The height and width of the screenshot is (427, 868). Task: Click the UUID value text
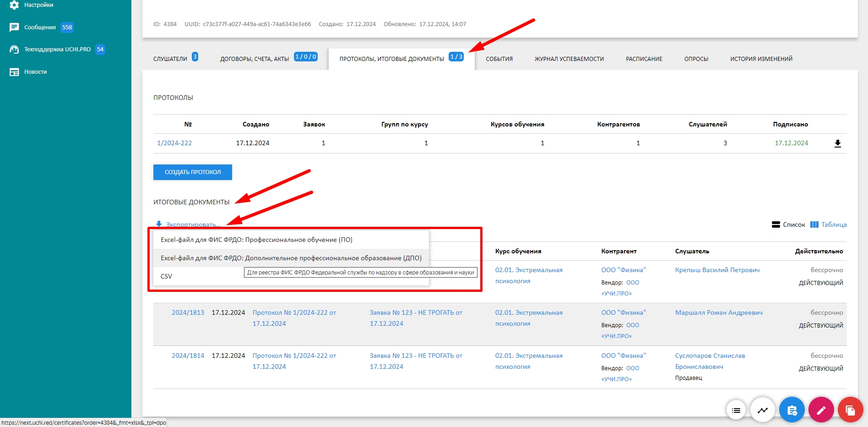(257, 24)
